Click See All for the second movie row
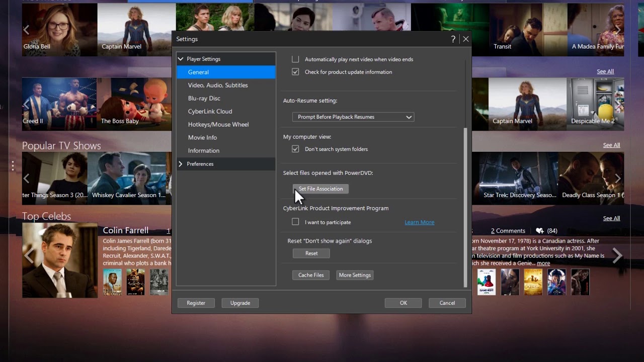Viewport: 644px width, 362px height. 605,71
